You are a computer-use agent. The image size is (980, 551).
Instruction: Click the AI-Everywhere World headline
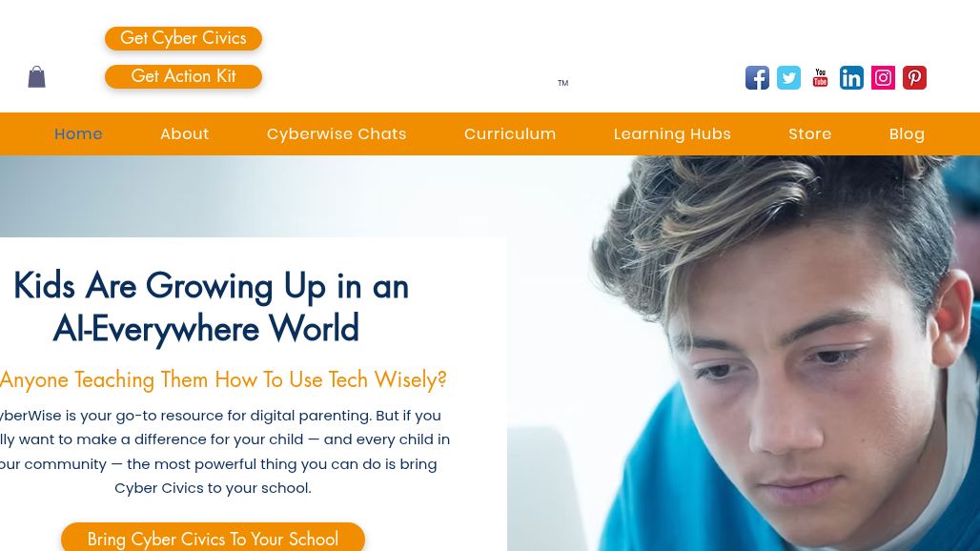pyautogui.click(x=212, y=307)
